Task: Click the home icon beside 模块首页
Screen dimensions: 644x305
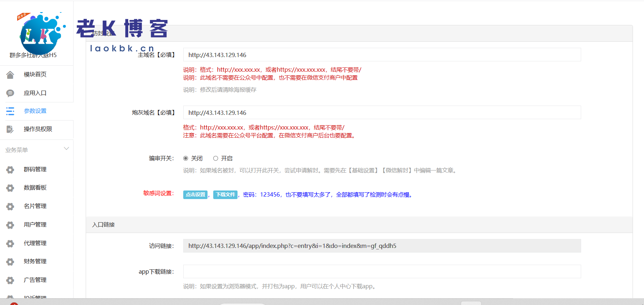Action: click(x=10, y=75)
